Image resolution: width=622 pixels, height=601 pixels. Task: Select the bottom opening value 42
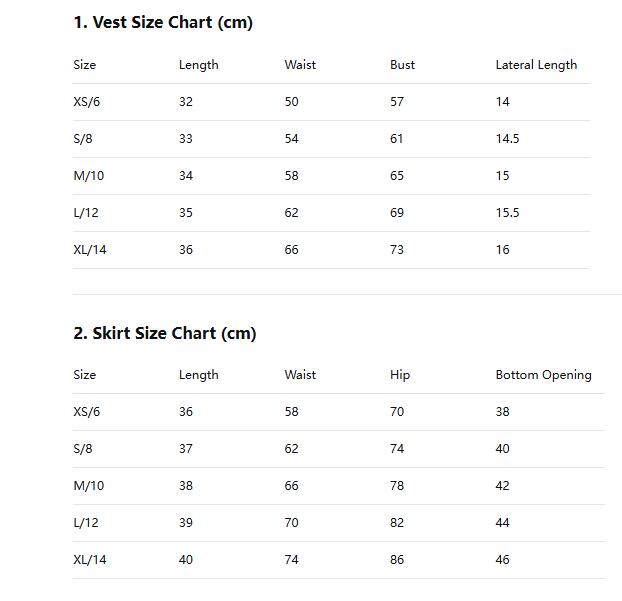pos(502,486)
